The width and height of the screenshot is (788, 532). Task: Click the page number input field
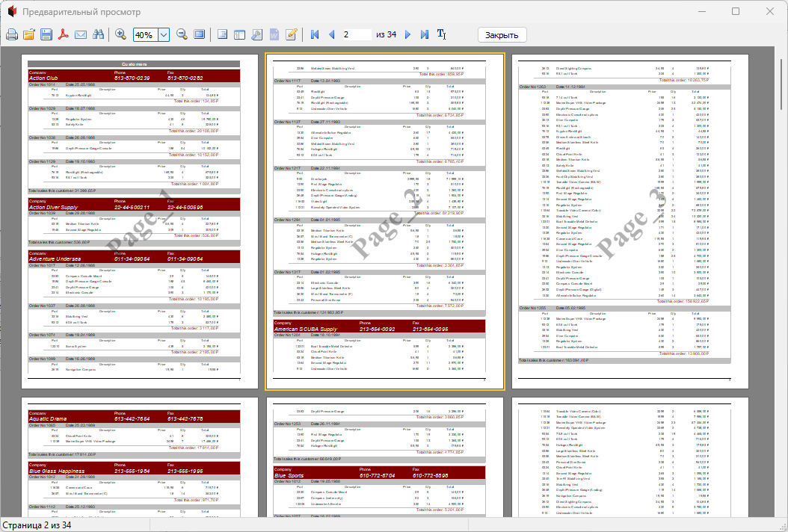pos(356,35)
